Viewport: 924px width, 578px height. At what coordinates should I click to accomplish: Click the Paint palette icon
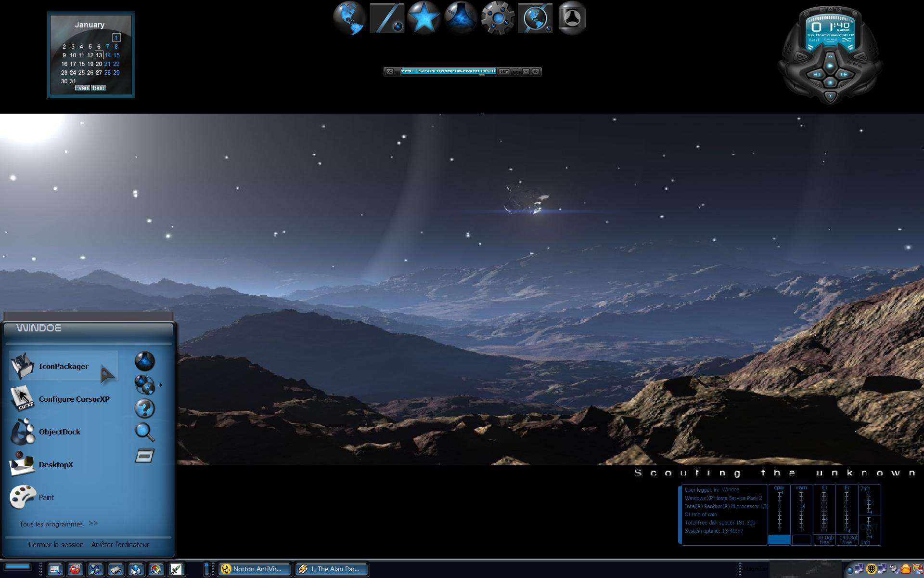(x=23, y=497)
